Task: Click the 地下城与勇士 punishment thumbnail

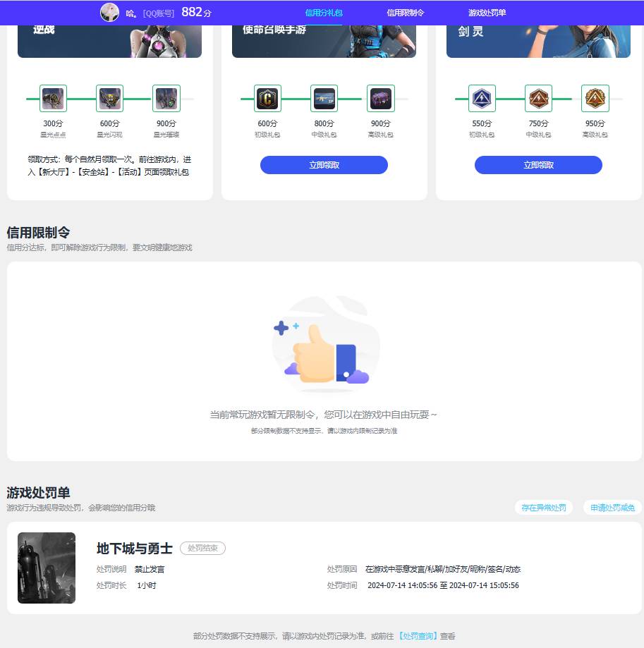Action: click(x=47, y=568)
